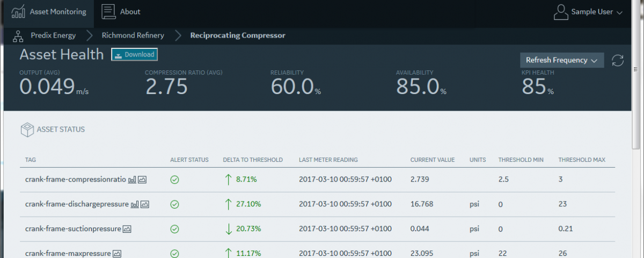644x258 pixels.
Task: Click the 0.049 m/s output value
Action: (x=54, y=87)
